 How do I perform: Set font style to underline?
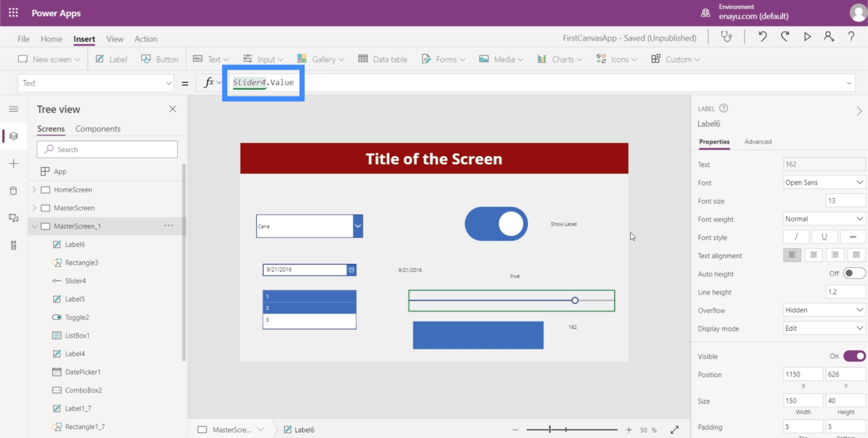coord(825,237)
